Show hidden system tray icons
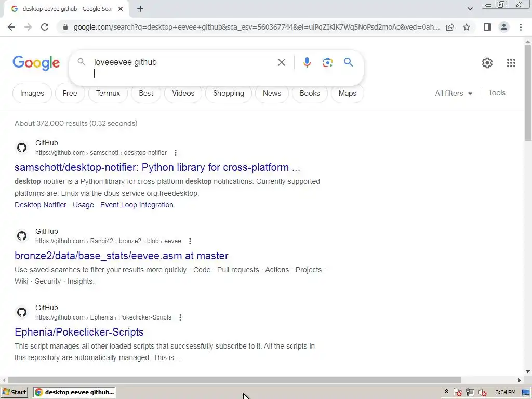This screenshot has width=532, height=399. click(446, 392)
